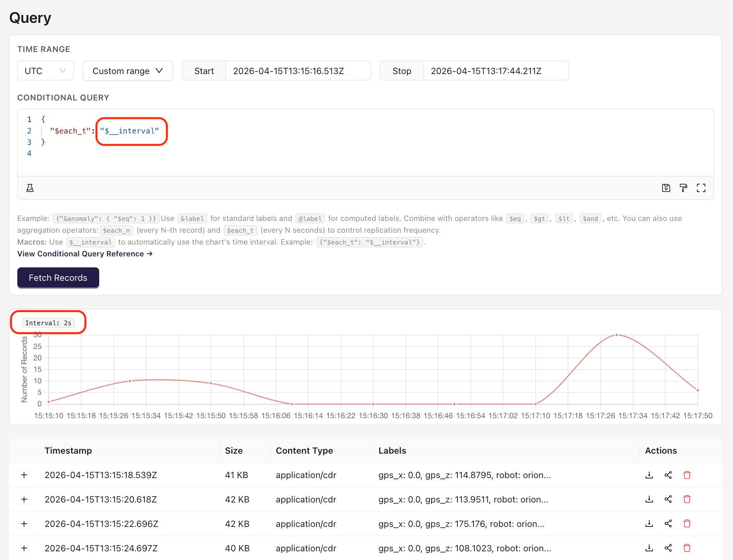Delete the last visible record
The height and width of the screenshot is (560, 733).
(687, 548)
